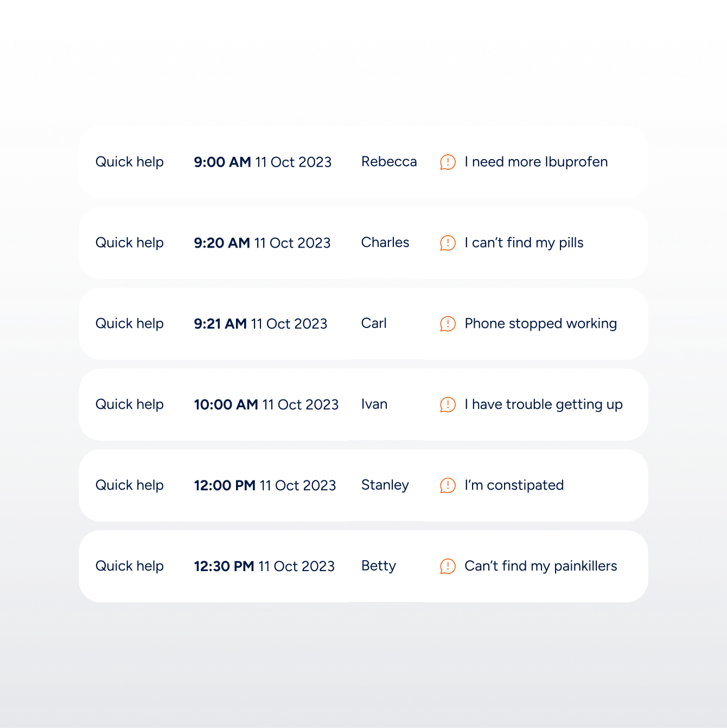Viewport: 727px width, 728px height.
Task: Select the name Stanley in request list
Action: [x=385, y=485]
